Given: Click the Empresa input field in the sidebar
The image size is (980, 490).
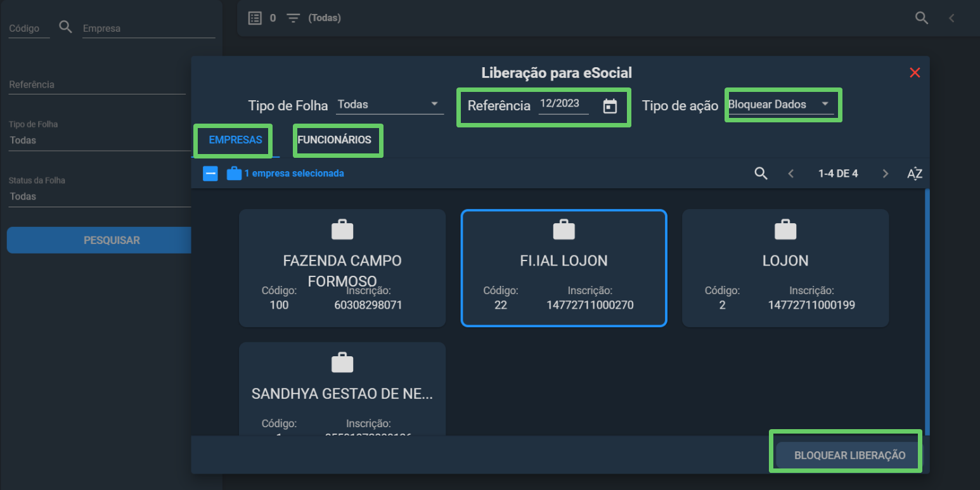Looking at the screenshot, I should pos(149,29).
